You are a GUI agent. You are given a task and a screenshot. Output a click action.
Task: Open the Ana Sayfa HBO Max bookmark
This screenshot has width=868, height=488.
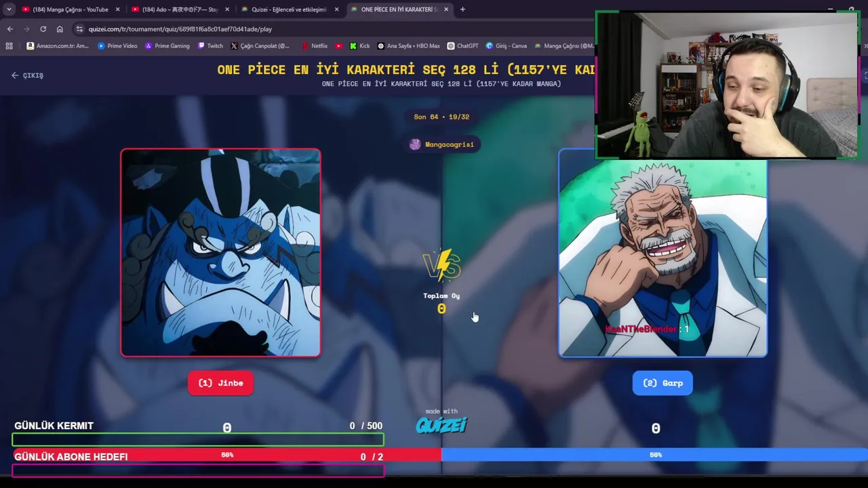click(x=409, y=46)
